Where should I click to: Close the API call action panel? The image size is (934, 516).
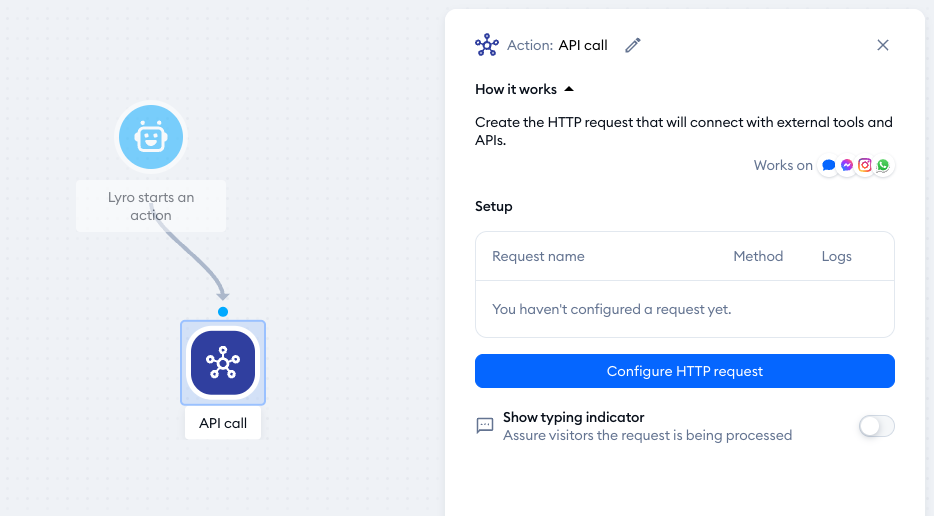(883, 45)
